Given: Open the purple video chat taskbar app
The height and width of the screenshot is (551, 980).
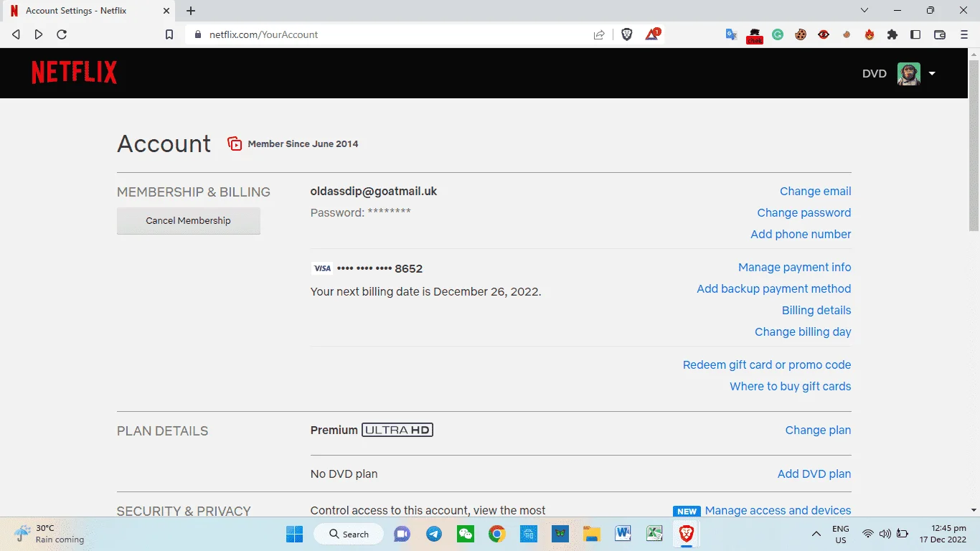Looking at the screenshot, I should coord(402,534).
